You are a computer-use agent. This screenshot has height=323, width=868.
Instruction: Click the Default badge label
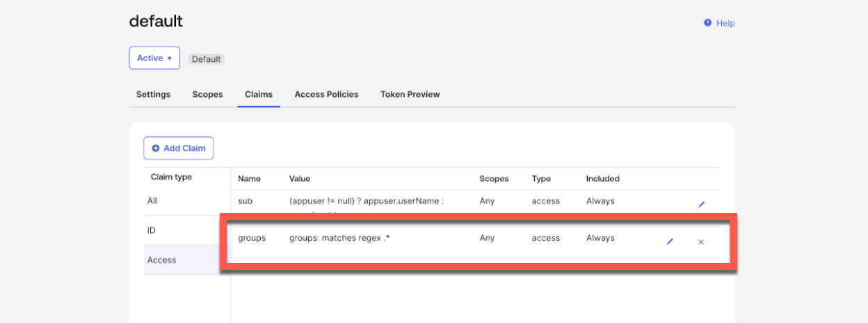click(207, 59)
